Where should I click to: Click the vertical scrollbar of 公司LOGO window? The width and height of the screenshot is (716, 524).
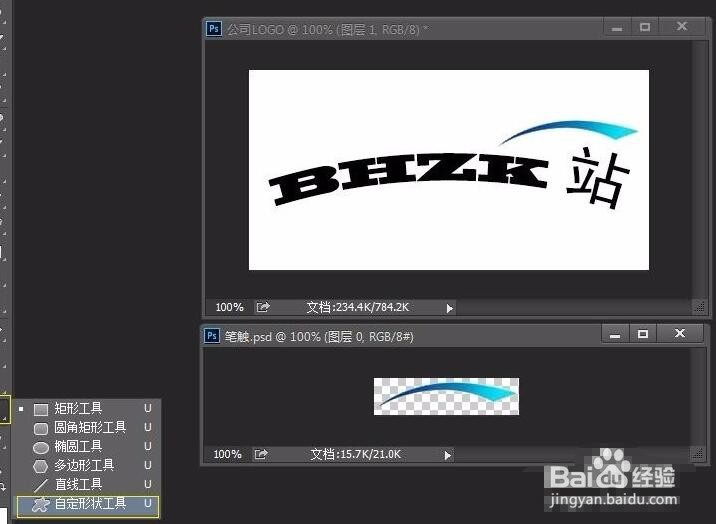pyautogui.click(x=699, y=170)
